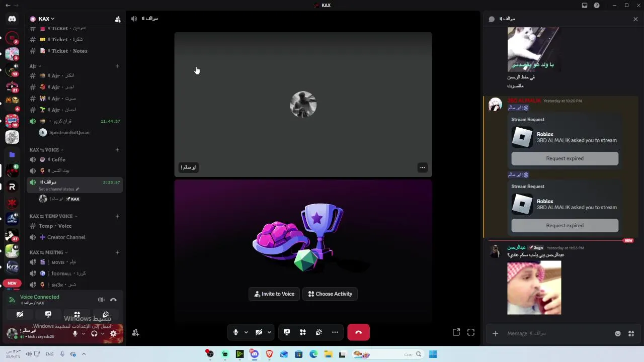The width and height of the screenshot is (644, 362).
Task: Open File Explorer from the taskbar
Action: pyautogui.click(x=328, y=354)
